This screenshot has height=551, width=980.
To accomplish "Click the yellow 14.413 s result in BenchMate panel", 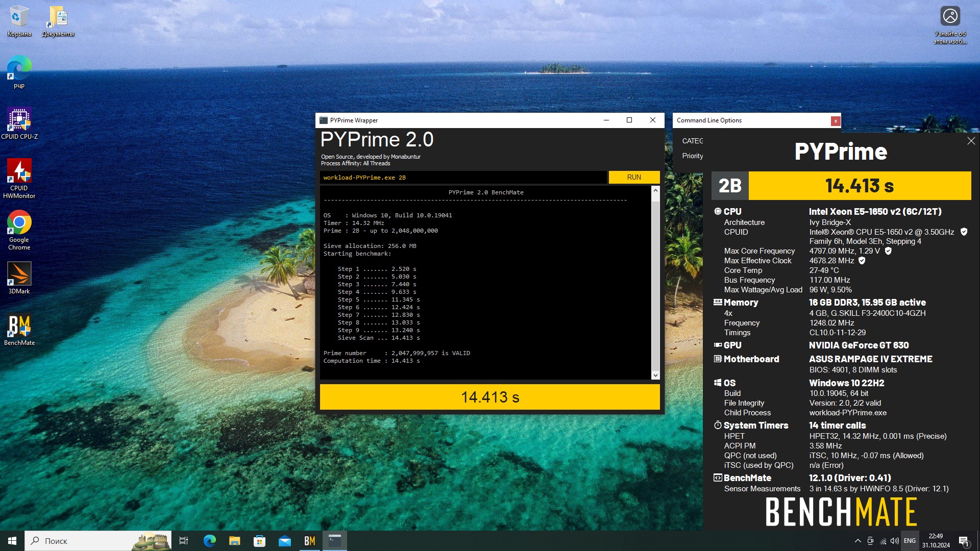I will pyautogui.click(x=860, y=186).
